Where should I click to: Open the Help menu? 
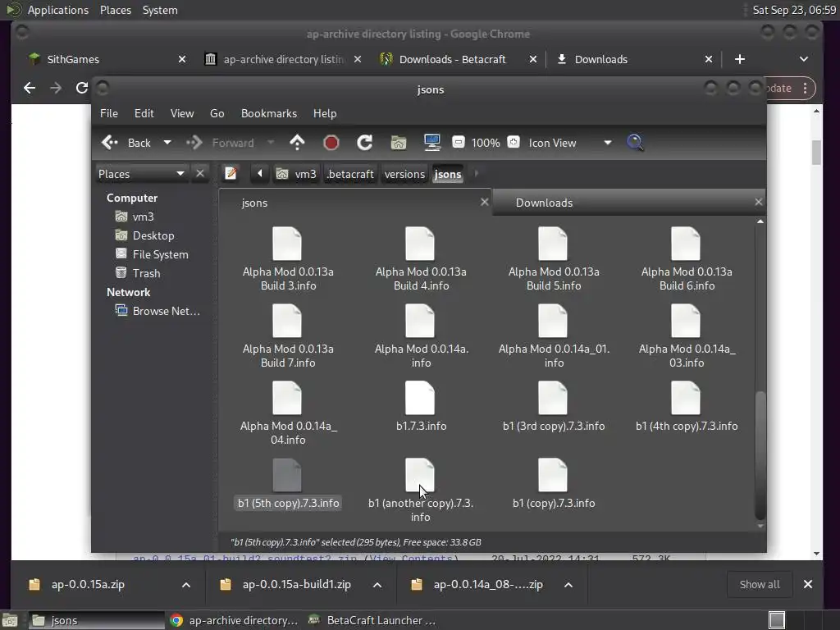point(325,113)
